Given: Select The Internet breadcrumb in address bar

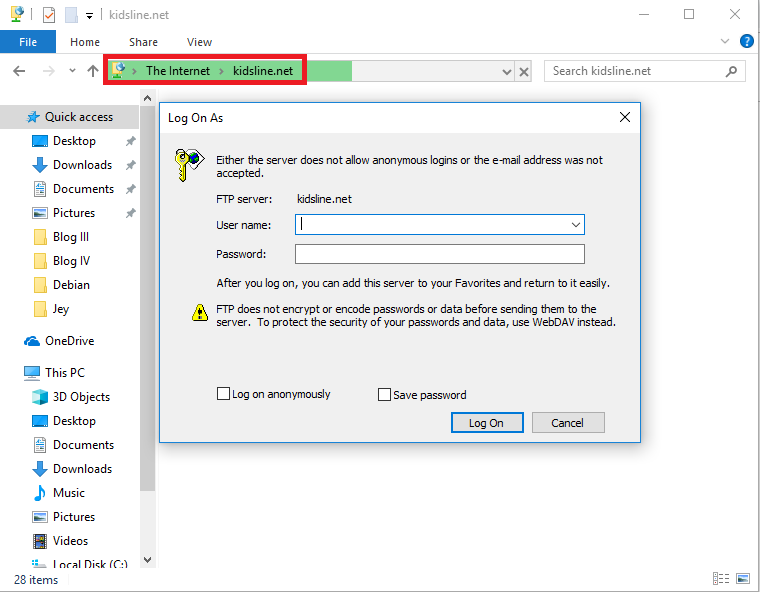Looking at the screenshot, I should click(x=178, y=71).
